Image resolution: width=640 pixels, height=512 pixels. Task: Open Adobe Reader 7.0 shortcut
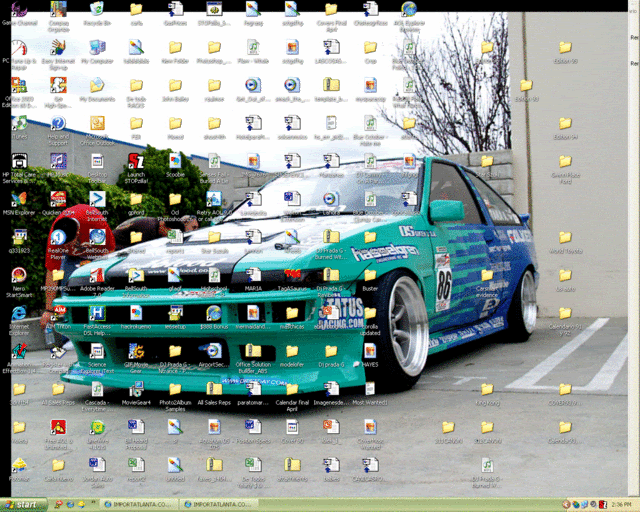[97, 275]
